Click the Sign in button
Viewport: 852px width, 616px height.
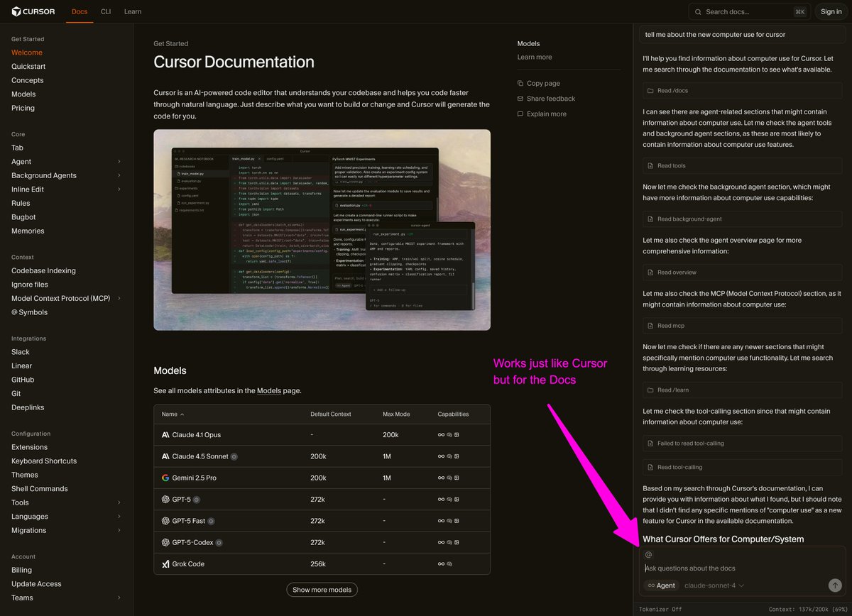pos(831,11)
